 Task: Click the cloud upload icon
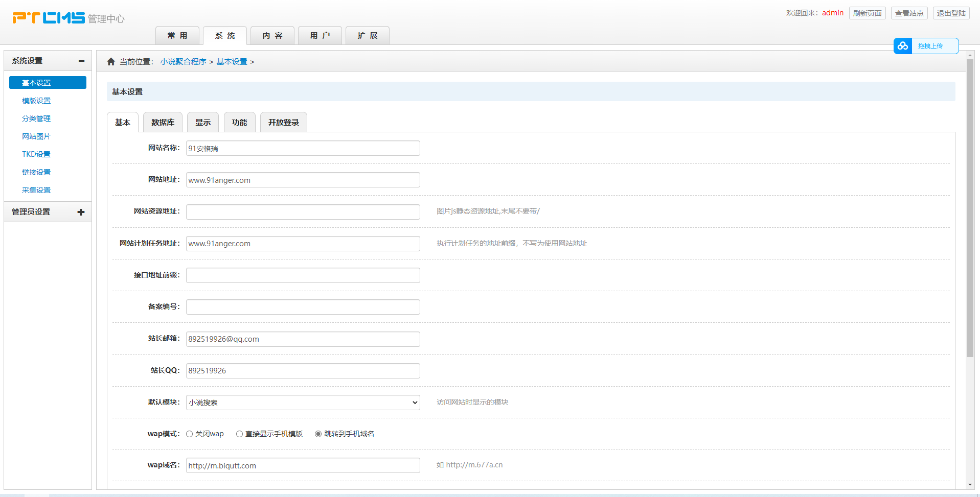[903, 46]
